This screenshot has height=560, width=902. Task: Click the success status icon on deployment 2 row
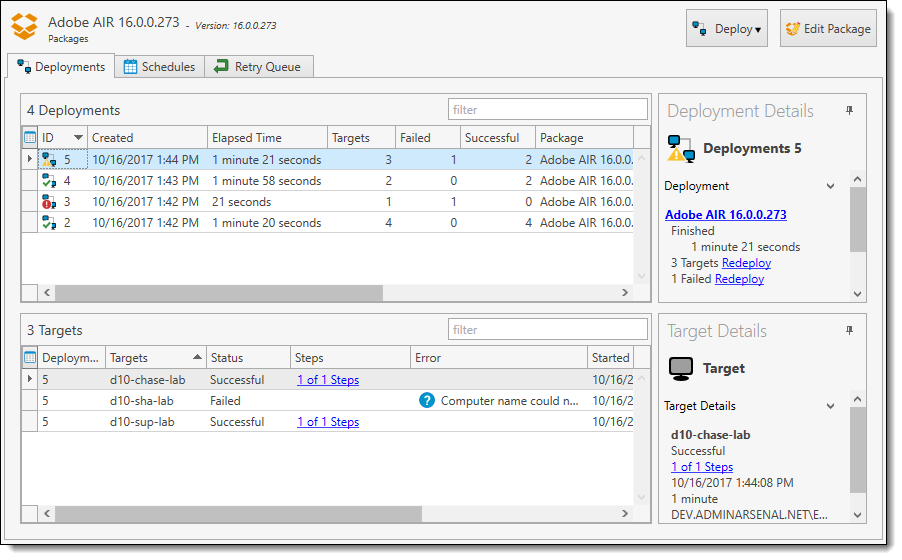[x=49, y=223]
